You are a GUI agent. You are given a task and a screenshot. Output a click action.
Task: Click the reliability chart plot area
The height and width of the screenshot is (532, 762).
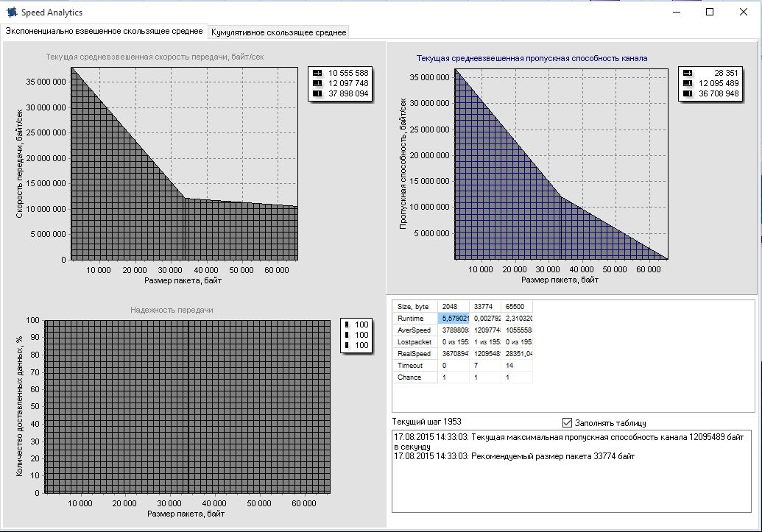[188, 406]
